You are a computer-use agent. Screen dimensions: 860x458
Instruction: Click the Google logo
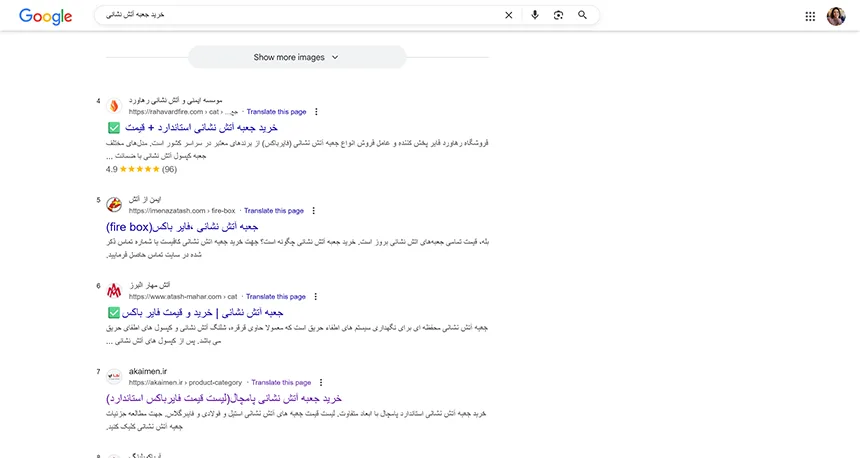coord(46,16)
